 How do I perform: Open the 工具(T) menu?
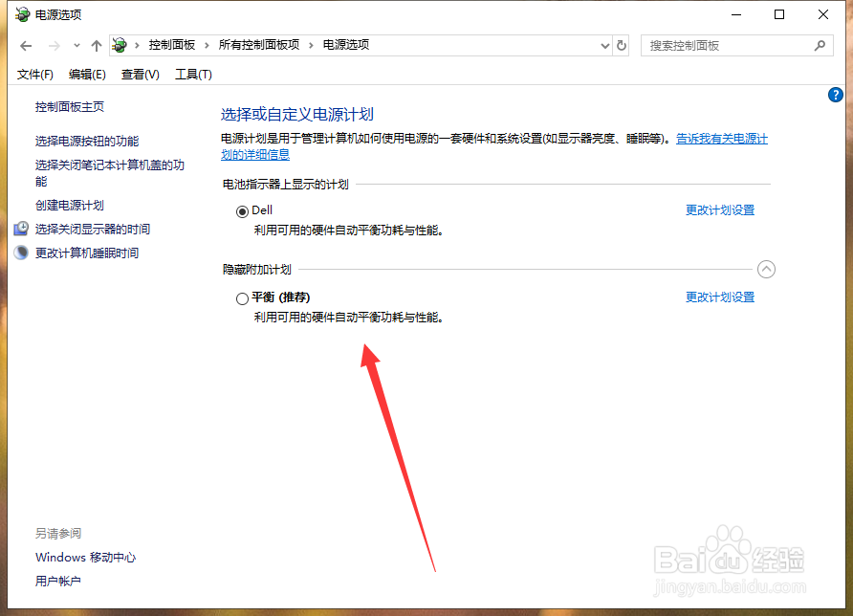click(x=193, y=75)
